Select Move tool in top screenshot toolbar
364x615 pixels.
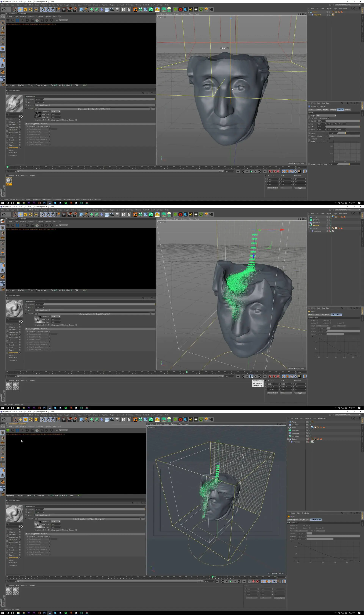(x=20, y=9)
